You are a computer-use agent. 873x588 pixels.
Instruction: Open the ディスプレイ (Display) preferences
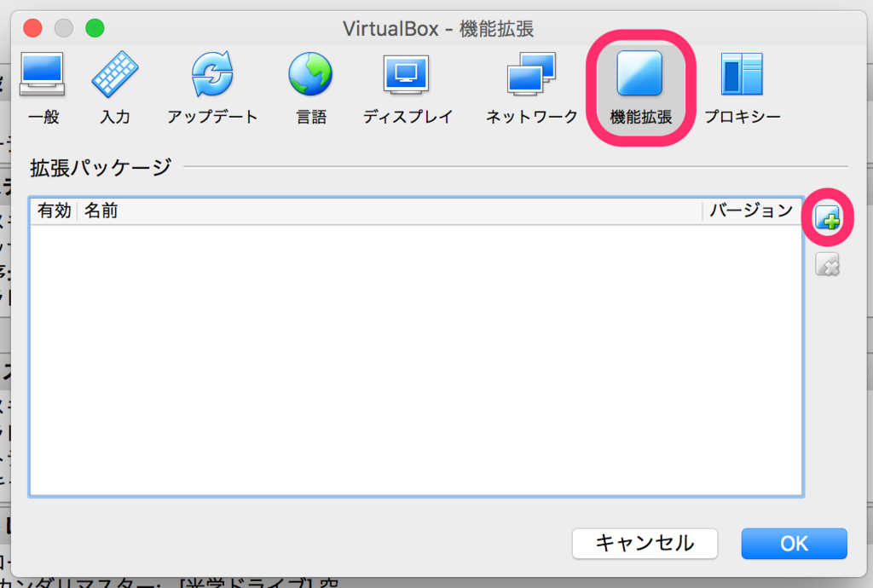(407, 88)
